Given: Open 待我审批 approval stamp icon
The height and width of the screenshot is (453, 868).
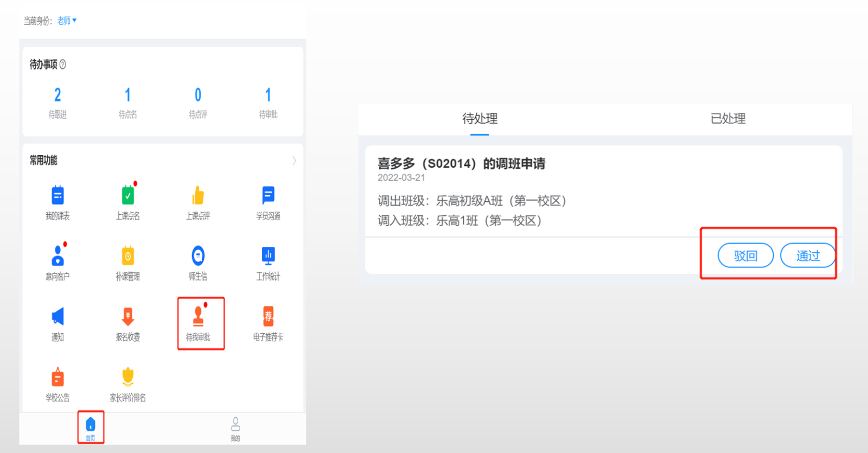Looking at the screenshot, I should [199, 316].
